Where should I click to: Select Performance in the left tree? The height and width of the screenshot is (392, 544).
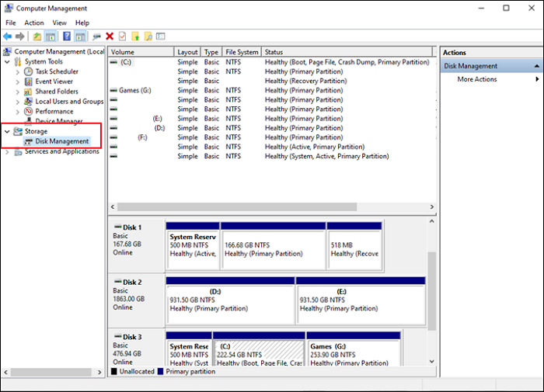tap(54, 111)
